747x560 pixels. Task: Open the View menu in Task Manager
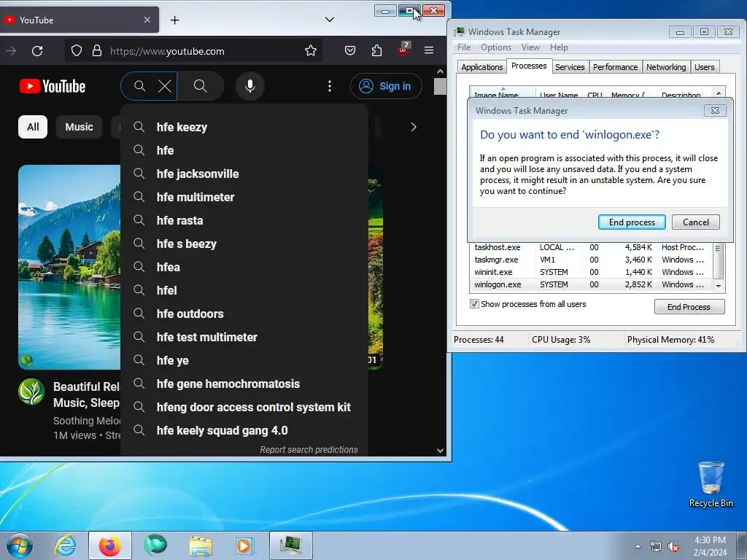[530, 47]
